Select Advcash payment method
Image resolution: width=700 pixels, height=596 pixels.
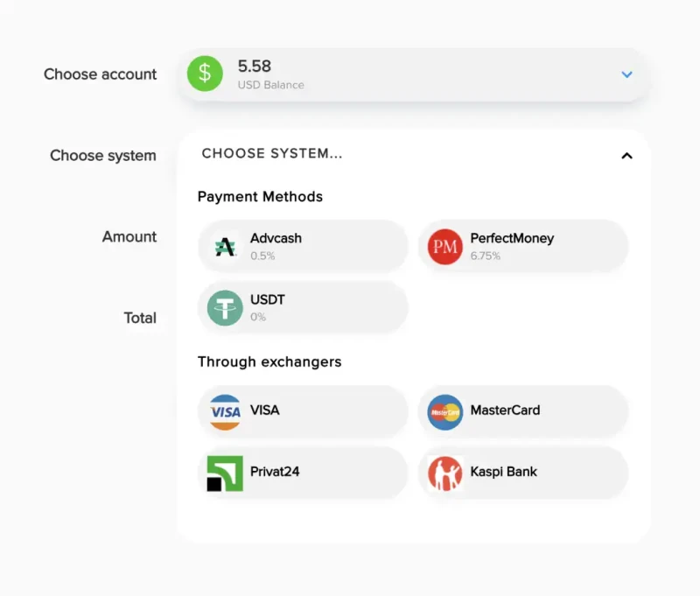tap(303, 247)
